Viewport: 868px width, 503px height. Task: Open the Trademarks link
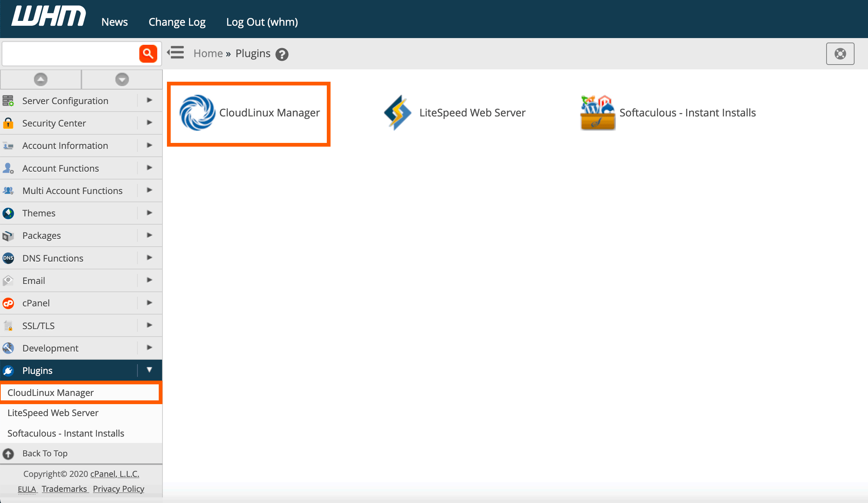point(64,489)
